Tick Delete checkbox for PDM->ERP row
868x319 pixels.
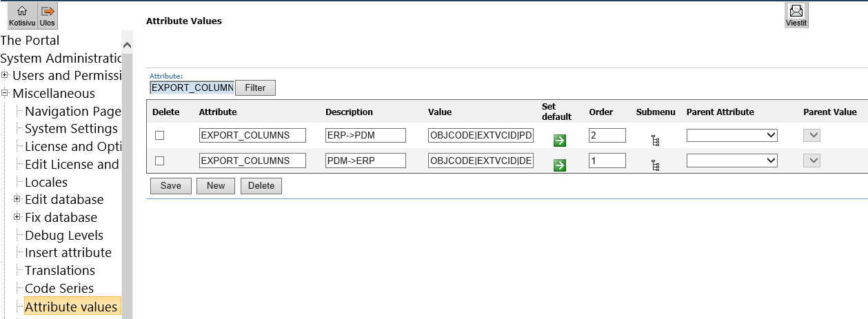159,161
